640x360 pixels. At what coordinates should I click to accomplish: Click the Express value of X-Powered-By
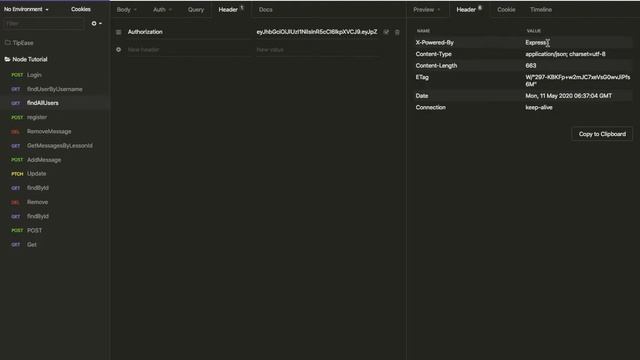536,42
